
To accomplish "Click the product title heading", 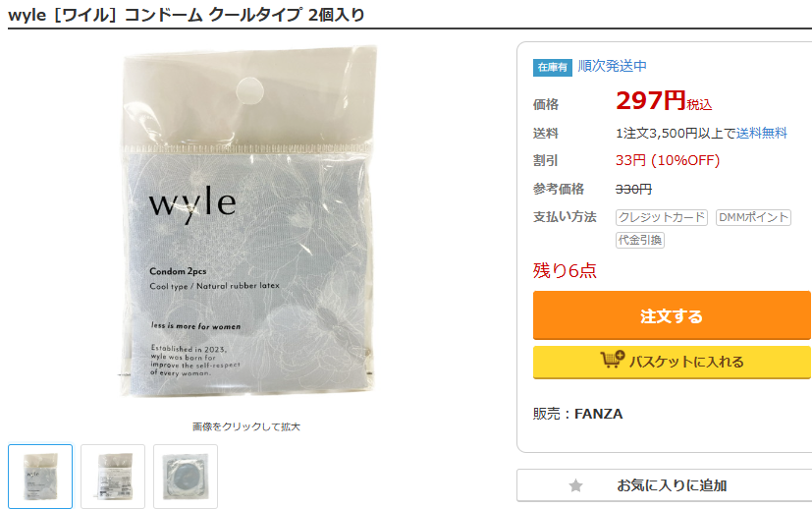I will [187, 15].
